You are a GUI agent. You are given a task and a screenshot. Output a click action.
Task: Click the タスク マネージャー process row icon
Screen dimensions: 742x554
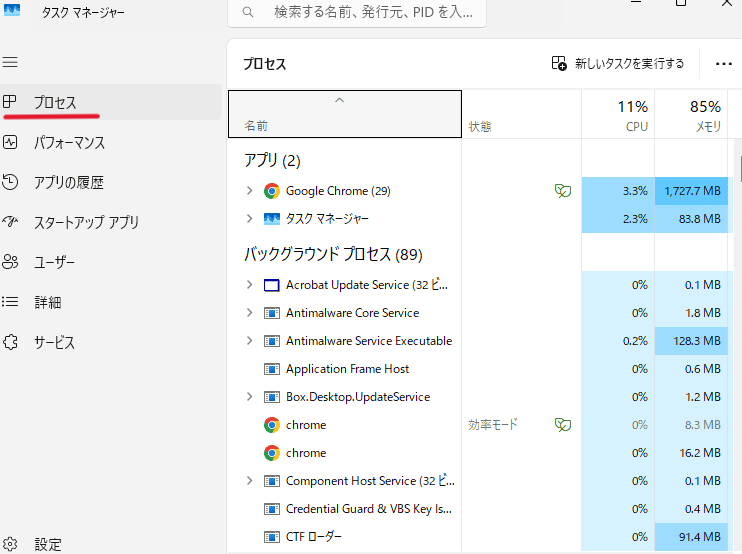pos(272,219)
